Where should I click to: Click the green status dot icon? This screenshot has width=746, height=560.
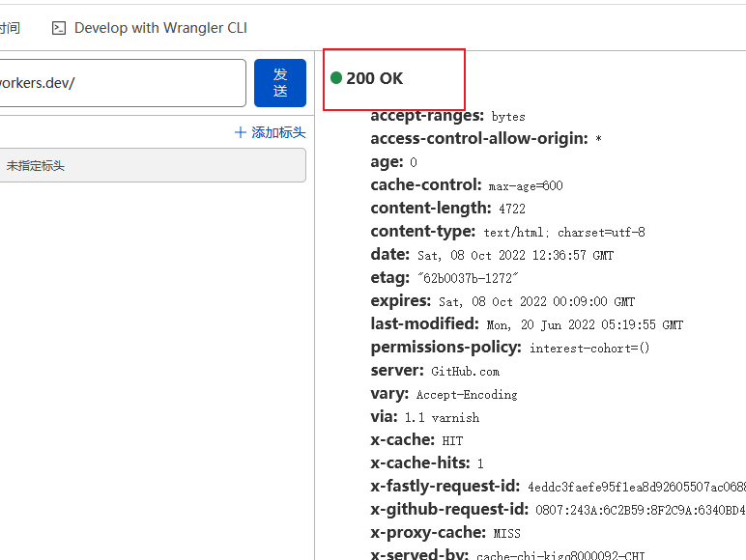pos(336,77)
